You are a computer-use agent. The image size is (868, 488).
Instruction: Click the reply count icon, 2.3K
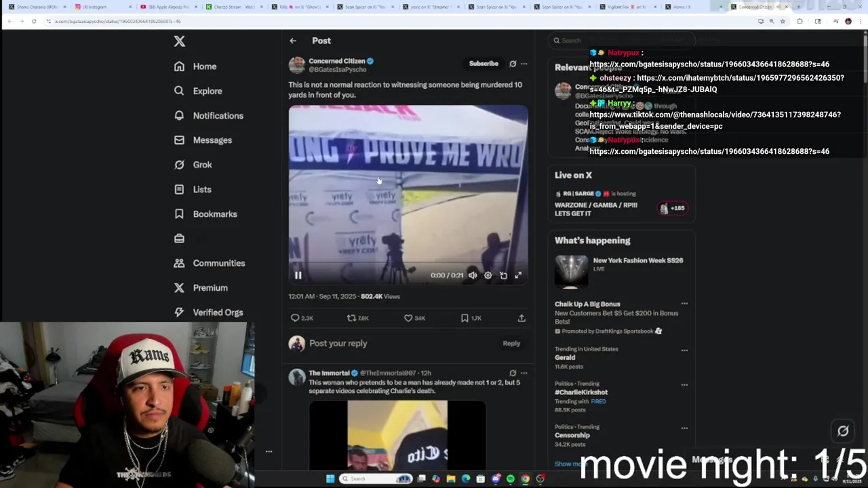(x=302, y=318)
